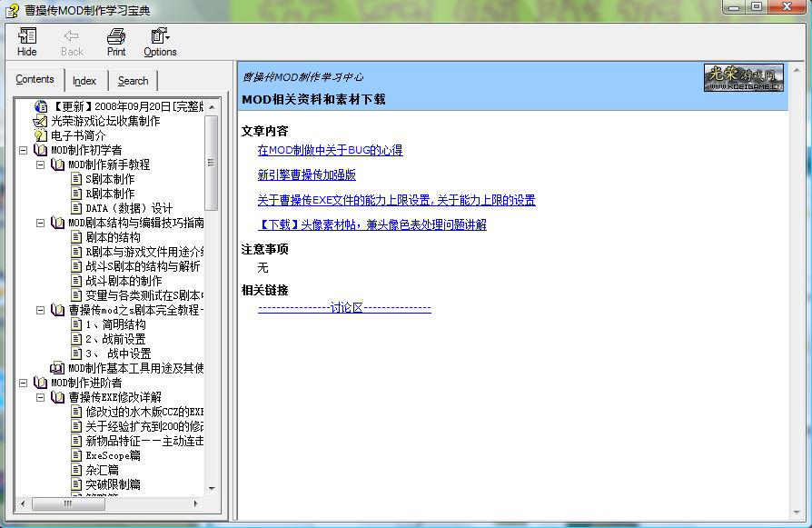
Task: Click the content pane scroll-up arrow
Action: pos(797,70)
